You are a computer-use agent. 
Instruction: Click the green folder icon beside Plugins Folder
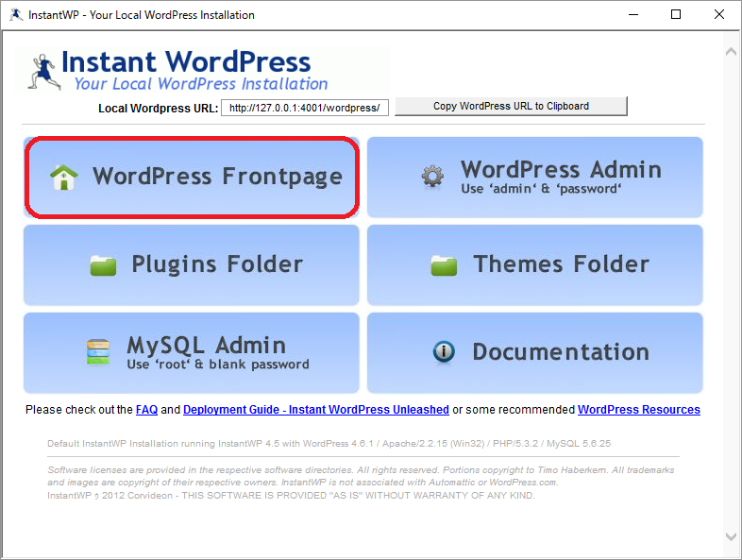tap(103, 265)
